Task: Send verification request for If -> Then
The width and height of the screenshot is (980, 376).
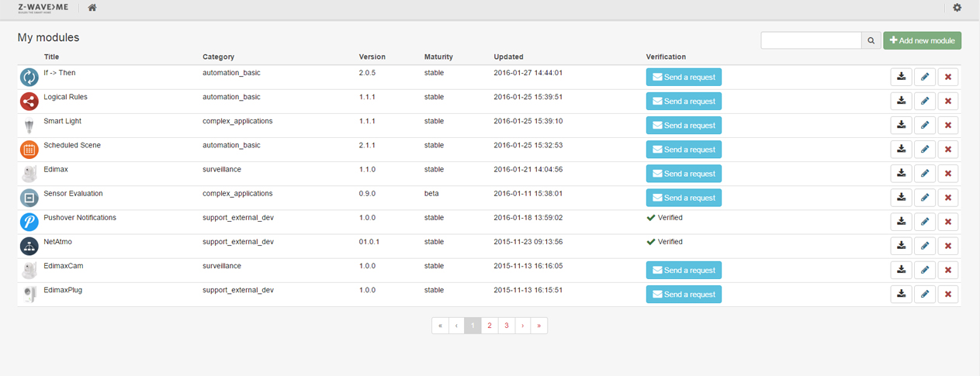Action: tap(684, 77)
